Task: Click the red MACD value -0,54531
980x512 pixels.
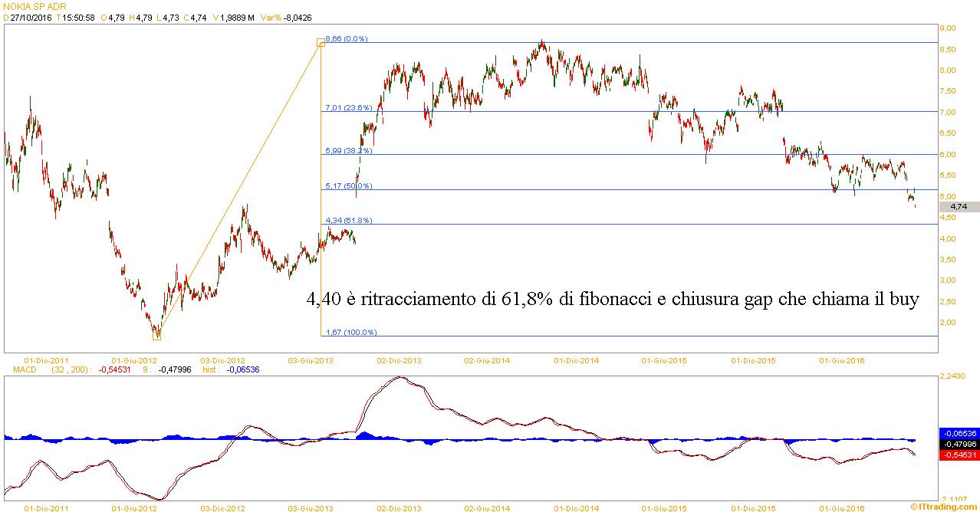Action: point(959,455)
